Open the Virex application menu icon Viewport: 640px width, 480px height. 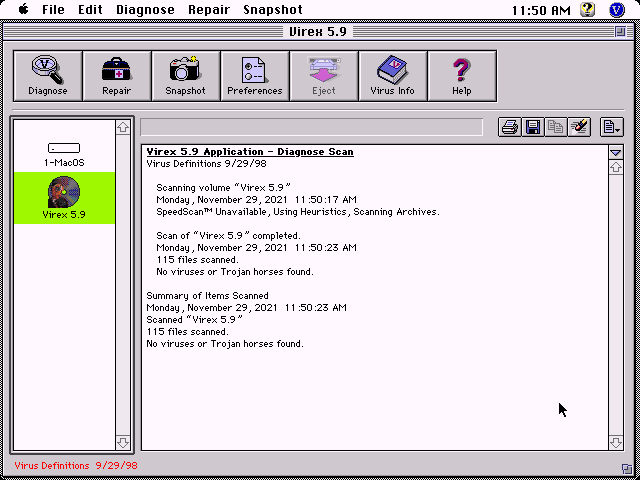click(617, 9)
